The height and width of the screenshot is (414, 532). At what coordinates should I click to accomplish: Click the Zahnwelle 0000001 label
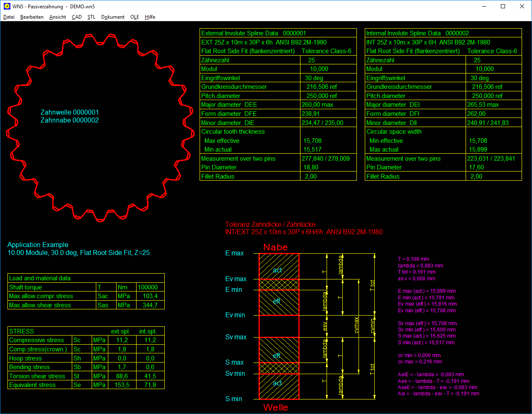70,113
